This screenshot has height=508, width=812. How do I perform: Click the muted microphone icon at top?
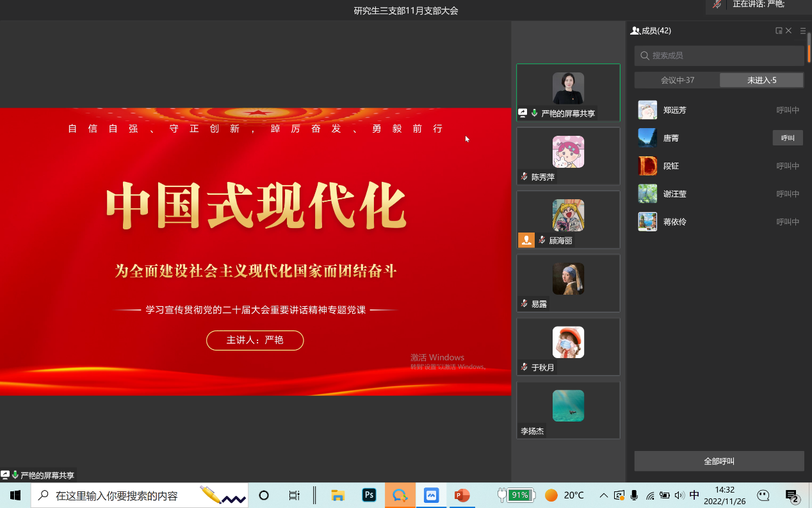pos(717,4)
